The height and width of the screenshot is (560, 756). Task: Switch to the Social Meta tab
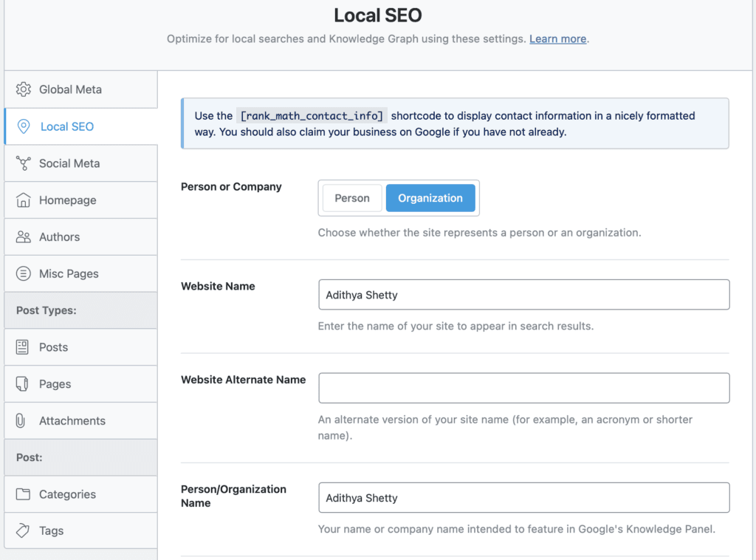(x=81, y=163)
